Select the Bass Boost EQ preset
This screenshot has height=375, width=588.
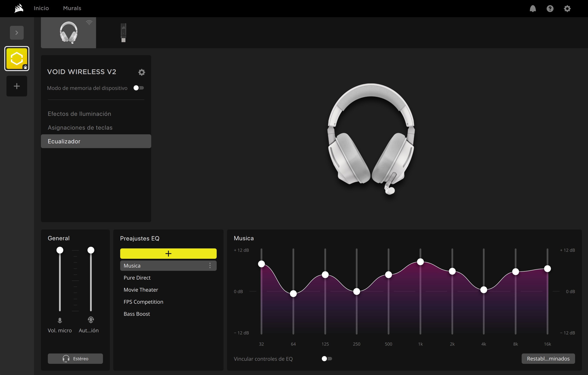pyautogui.click(x=137, y=314)
